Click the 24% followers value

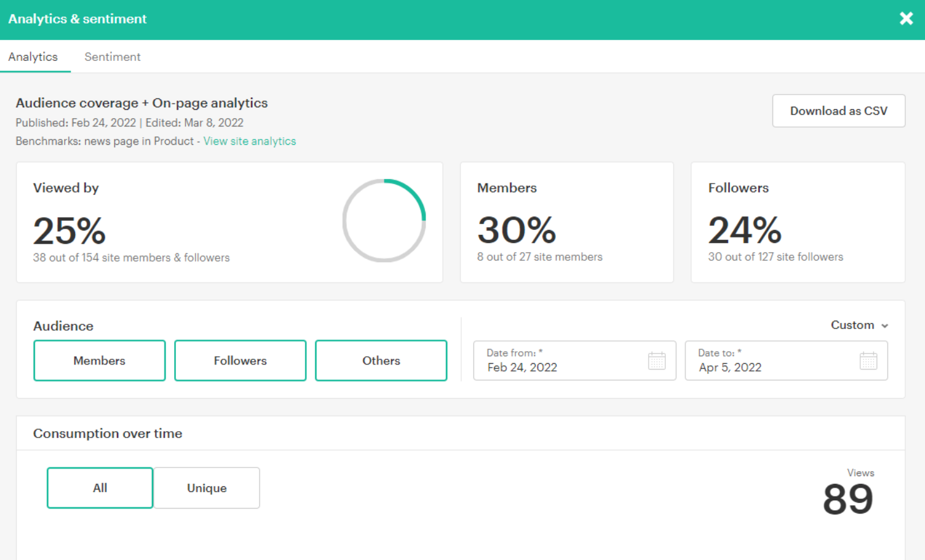point(745,230)
